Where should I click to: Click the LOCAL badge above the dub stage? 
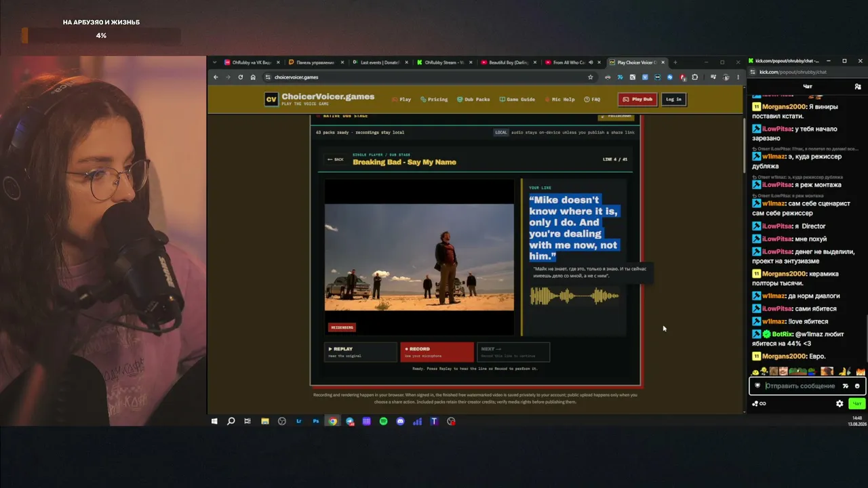click(x=501, y=132)
